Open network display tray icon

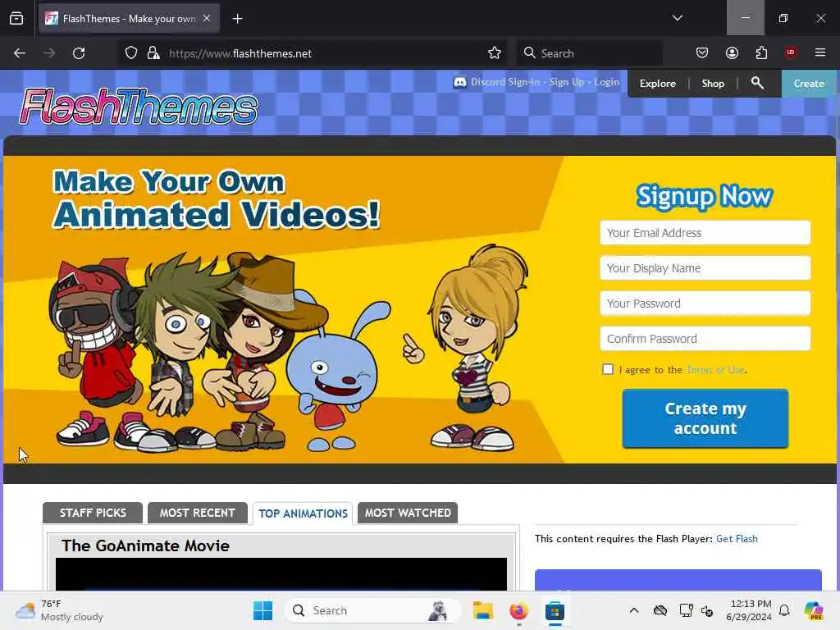[686, 610]
